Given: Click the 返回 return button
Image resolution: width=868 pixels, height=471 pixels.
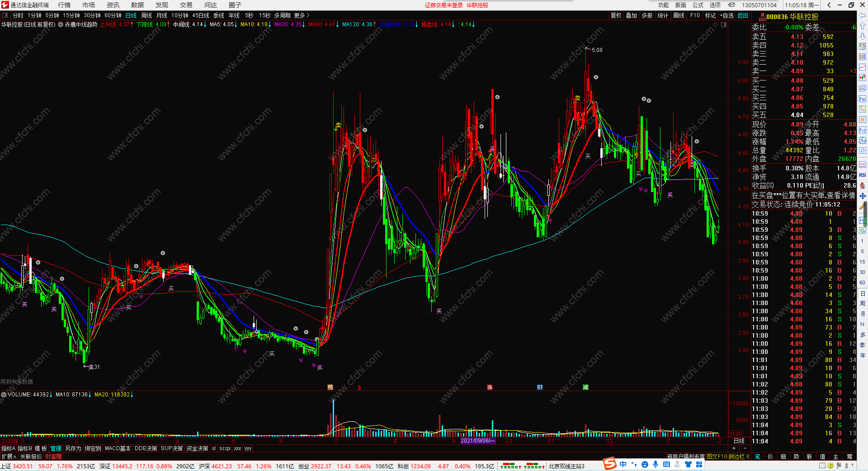Looking at the screenshot, I should pos(743,15).
